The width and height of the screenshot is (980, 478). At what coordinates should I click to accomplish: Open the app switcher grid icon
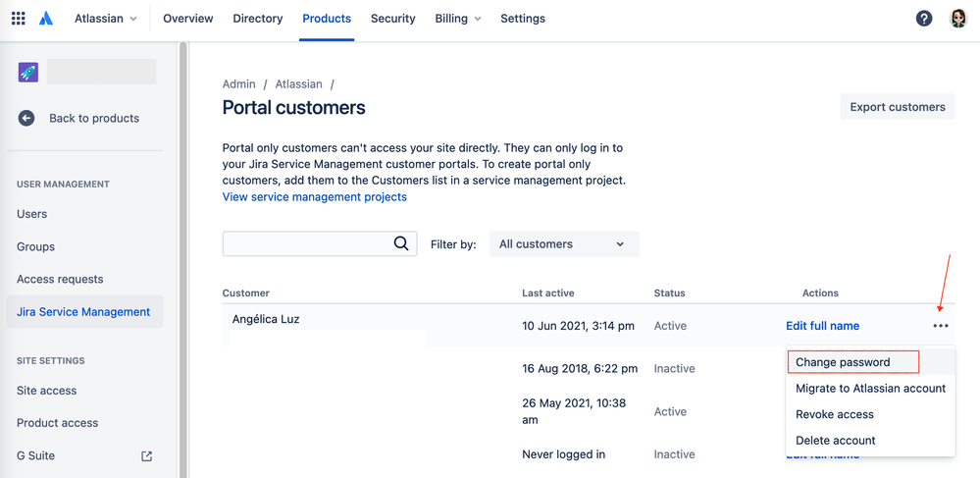click(19, 18)
